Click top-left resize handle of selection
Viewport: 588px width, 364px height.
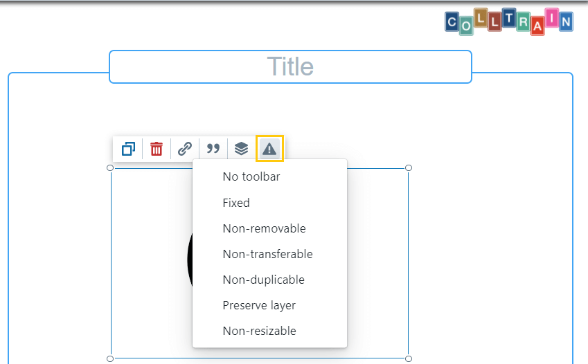pyautogui.click(x=110, y=167)
